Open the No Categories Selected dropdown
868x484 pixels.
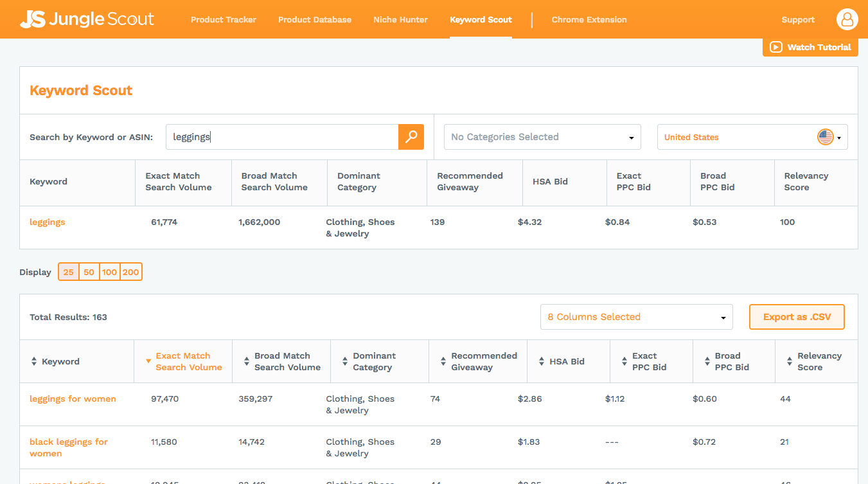(x=542, y=137)
